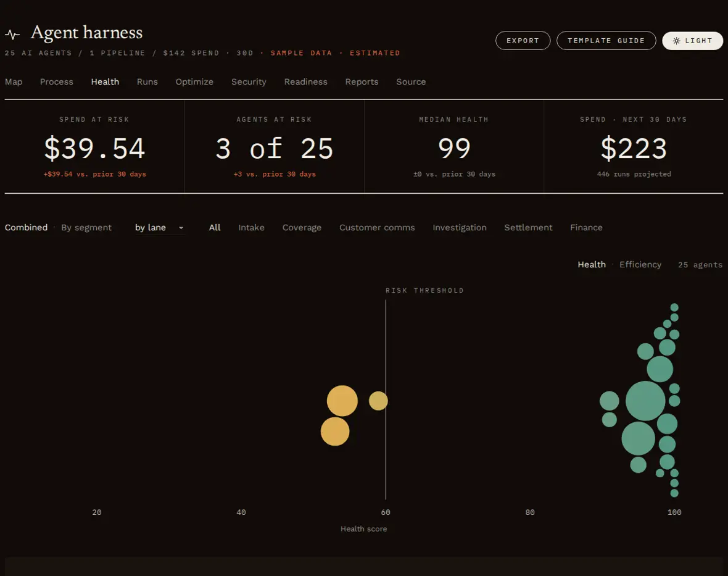Click the 25 agents count label
The image size is (728, 576).
pyautogui.click(x=700, y=265)
